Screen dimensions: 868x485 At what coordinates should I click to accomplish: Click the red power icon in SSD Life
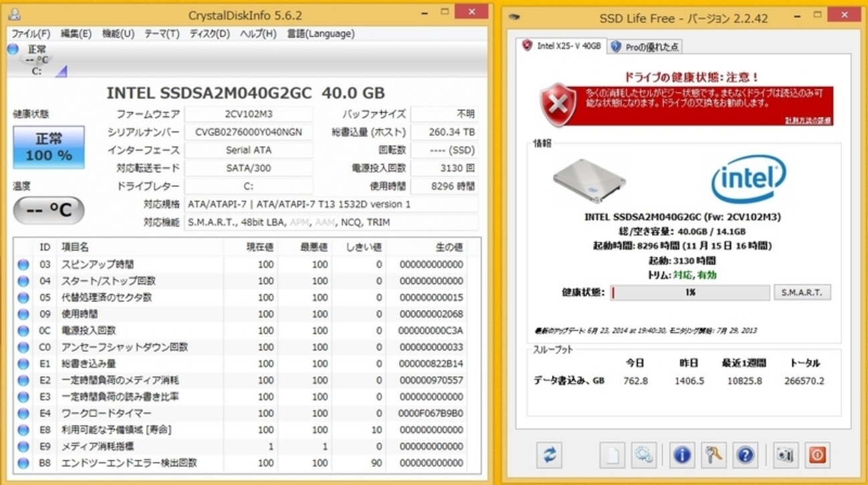(817, 456)
